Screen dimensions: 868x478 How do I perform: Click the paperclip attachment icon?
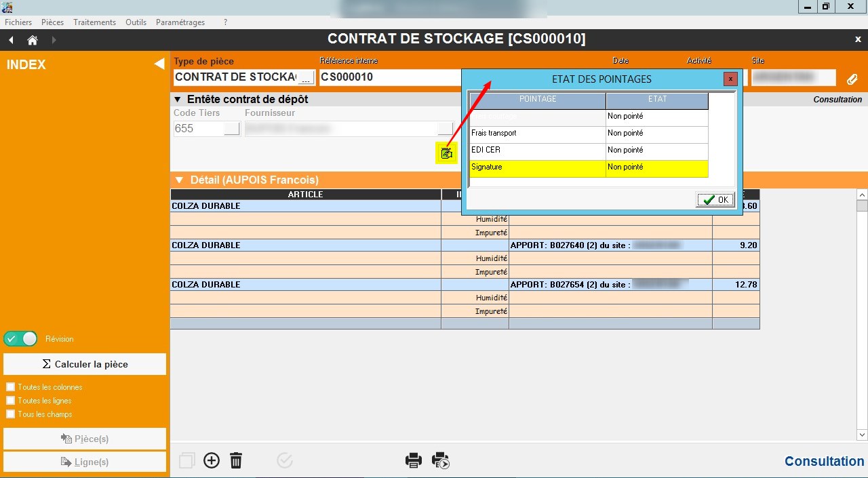click(852, 79)
